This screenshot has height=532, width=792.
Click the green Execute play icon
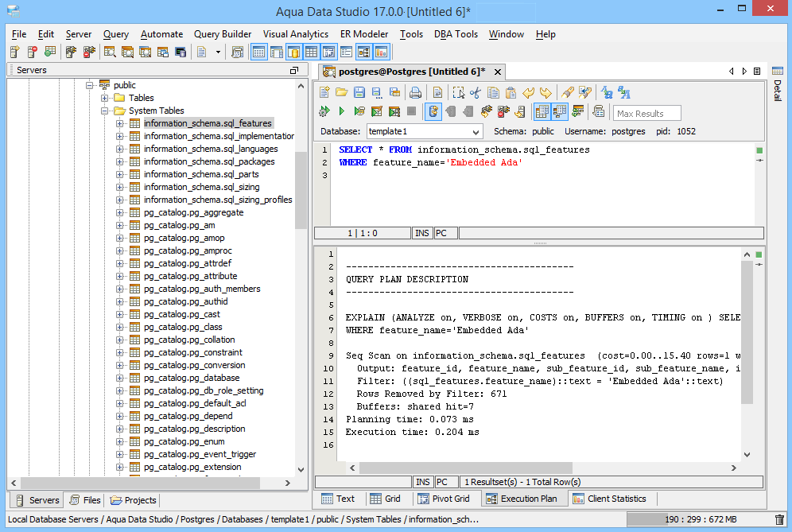pos(341,111)
